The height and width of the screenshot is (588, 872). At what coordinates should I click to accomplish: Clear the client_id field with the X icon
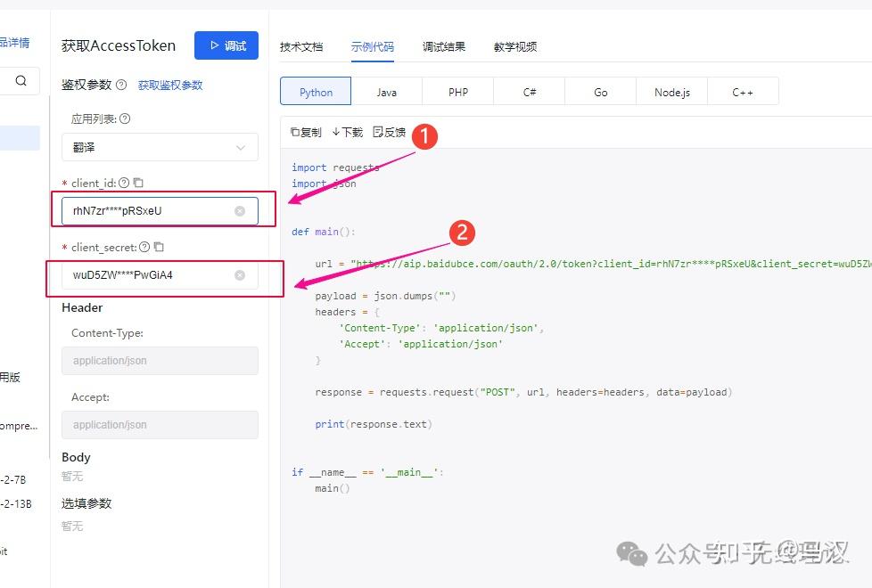point(239,210)
